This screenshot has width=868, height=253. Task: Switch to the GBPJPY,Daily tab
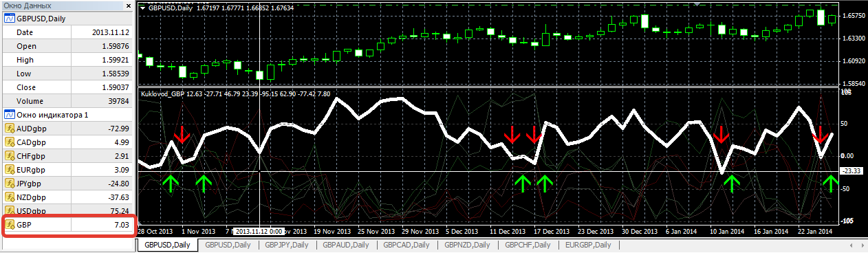tap(287, 245)
